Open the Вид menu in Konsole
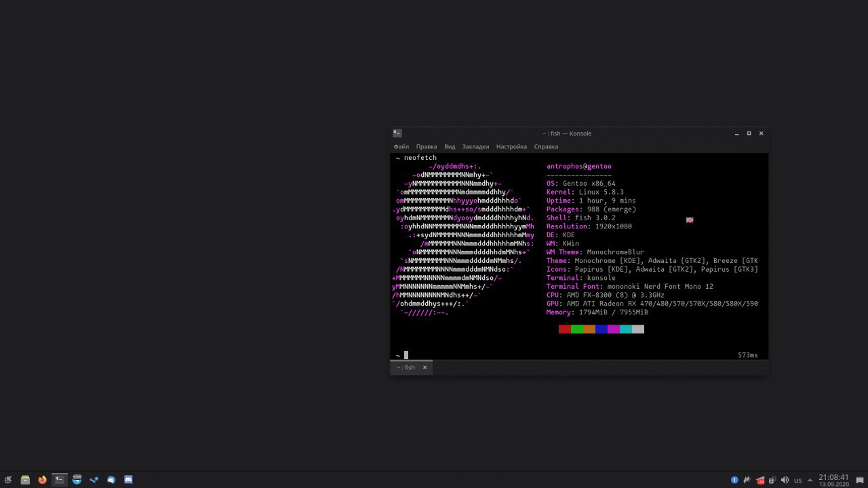Viewport: 868px width, 488px height. coord(450,146)
